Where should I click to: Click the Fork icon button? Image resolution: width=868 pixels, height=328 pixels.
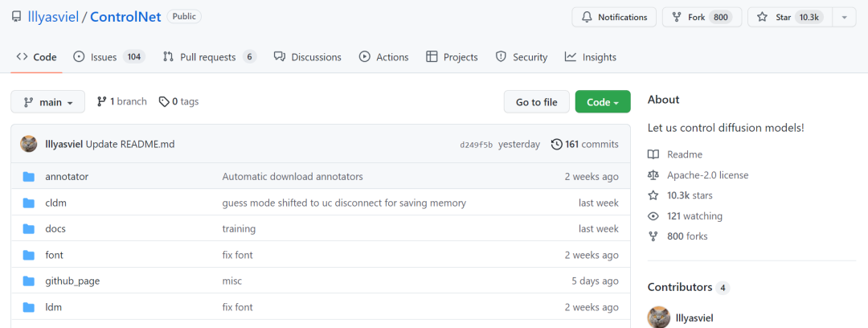tap(675, 17)
